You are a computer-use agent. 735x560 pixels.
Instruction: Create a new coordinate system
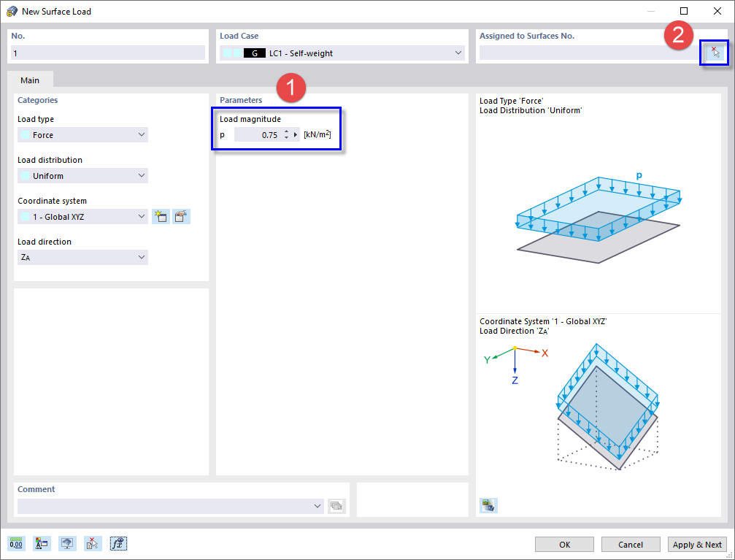(x=161, y=216)
